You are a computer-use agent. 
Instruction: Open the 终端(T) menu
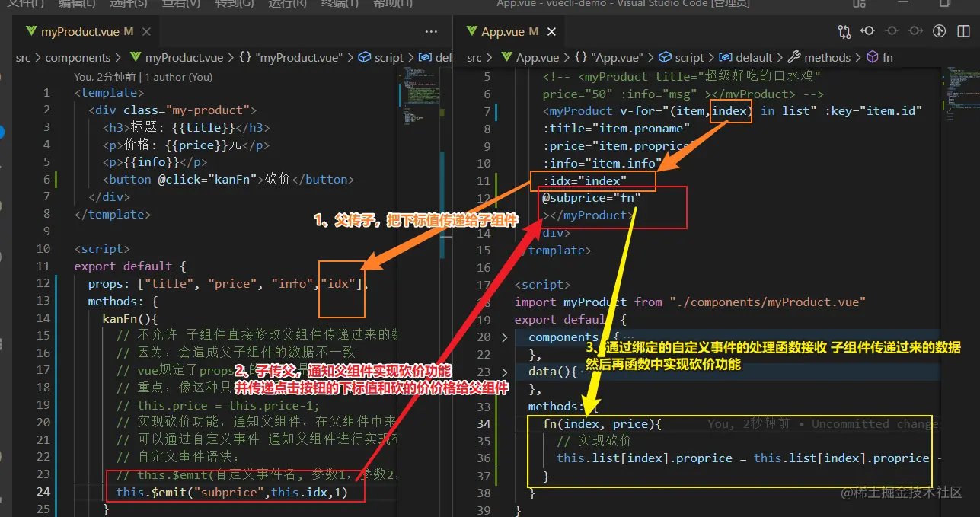(339, 4)
